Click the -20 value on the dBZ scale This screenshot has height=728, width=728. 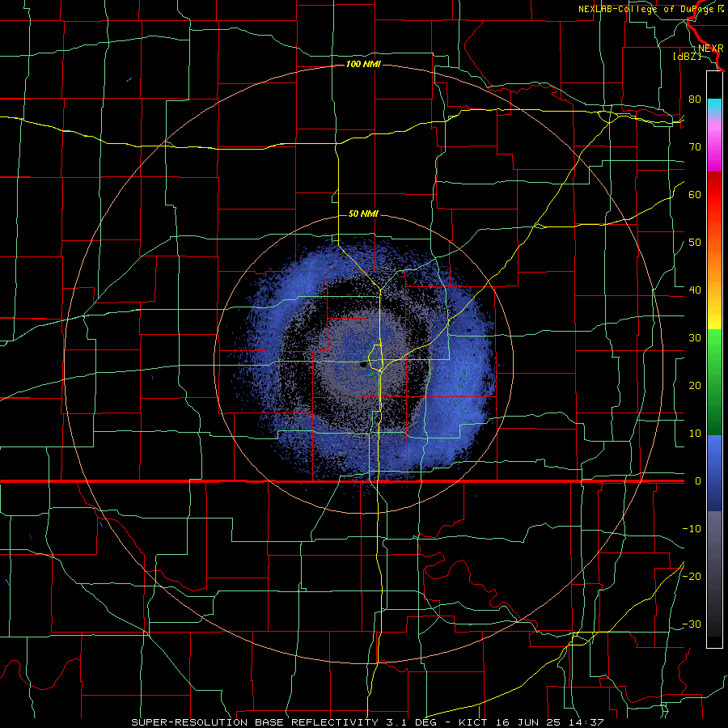pos(692,576)
